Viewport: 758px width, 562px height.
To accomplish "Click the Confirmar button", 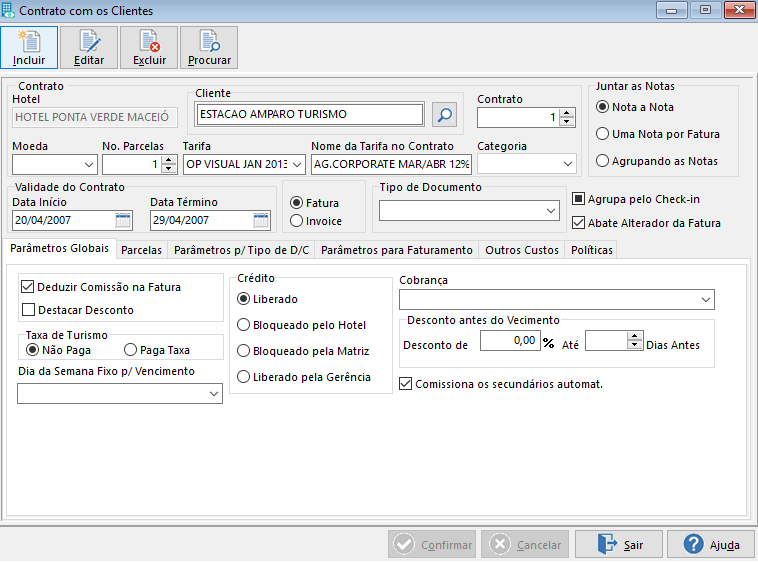I will [432, 545].
